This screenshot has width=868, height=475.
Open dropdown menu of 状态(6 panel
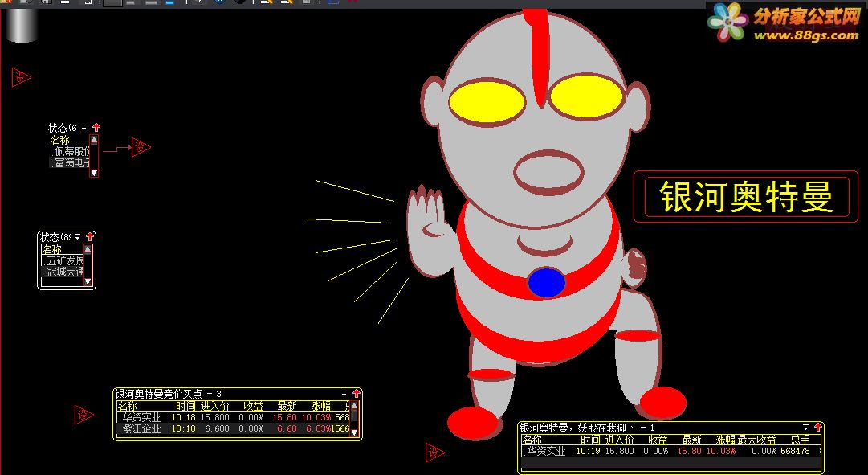pos(84,128)
